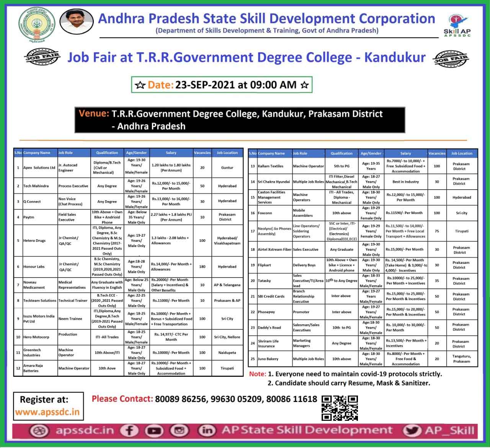Viewport: 490px width, 448px height.
Task: Click the Venue banner text
Action: [240, 120]
